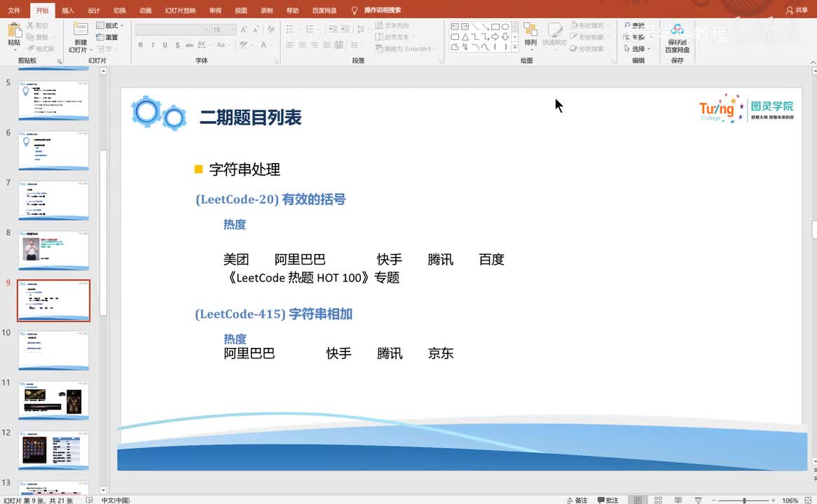817x504 pixels.
Task: Switch to the Animations (动画) tab
Action: [145, 10]
